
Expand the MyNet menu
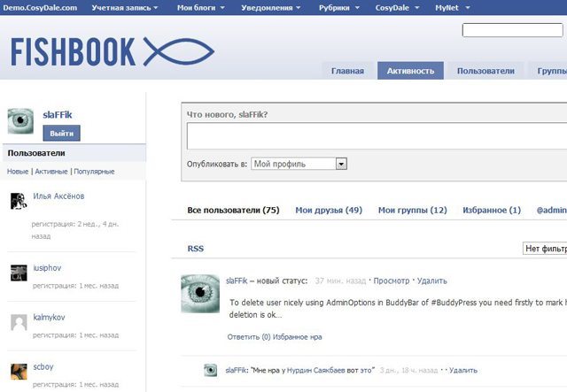click(x=453, y=8)
